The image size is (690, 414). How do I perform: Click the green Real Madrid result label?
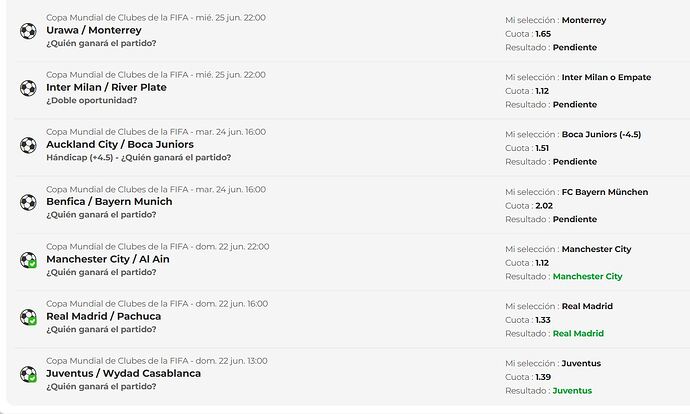coord(578,333)
